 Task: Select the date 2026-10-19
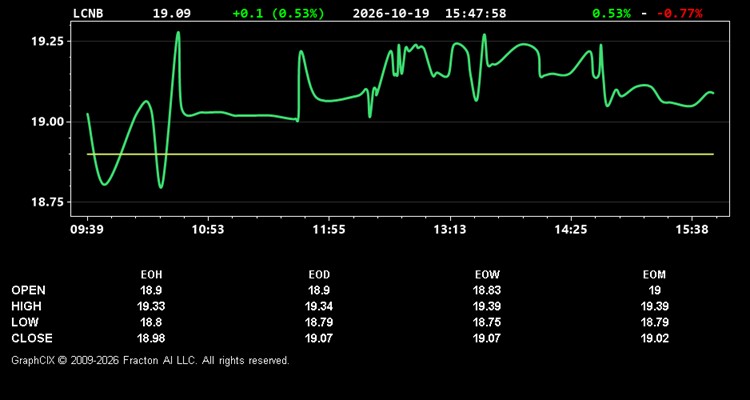391,13
